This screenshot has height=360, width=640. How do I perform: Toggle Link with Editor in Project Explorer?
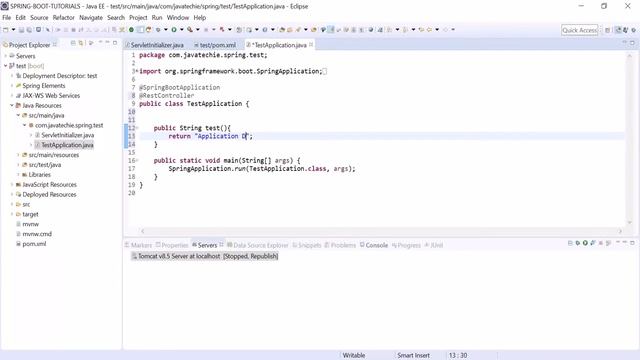tap(81, 43)
